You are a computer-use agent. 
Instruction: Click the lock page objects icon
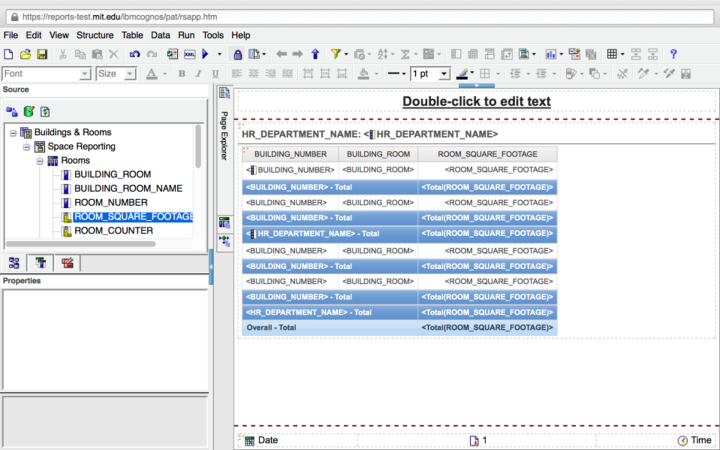pyautogui.click(x=237, y=54)
